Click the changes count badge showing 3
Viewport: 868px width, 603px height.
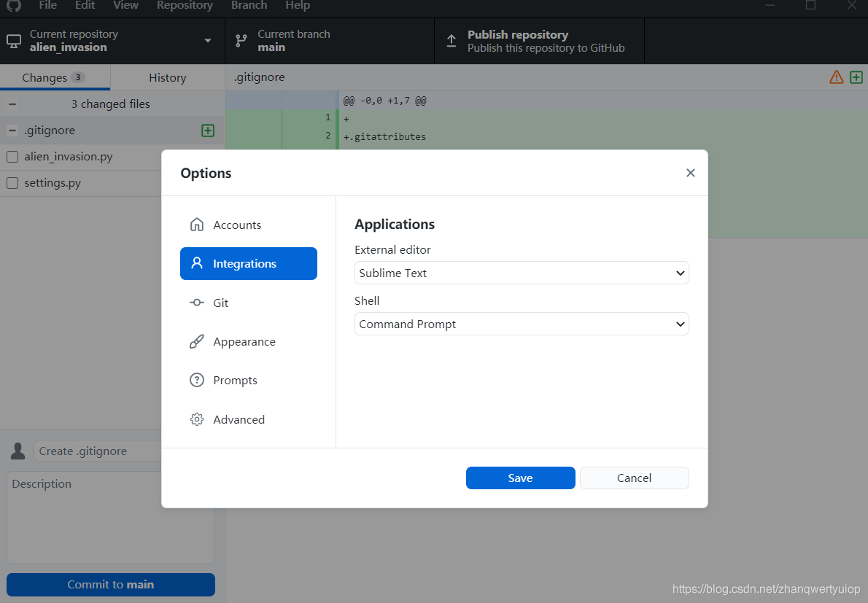[x=78, y=77]
